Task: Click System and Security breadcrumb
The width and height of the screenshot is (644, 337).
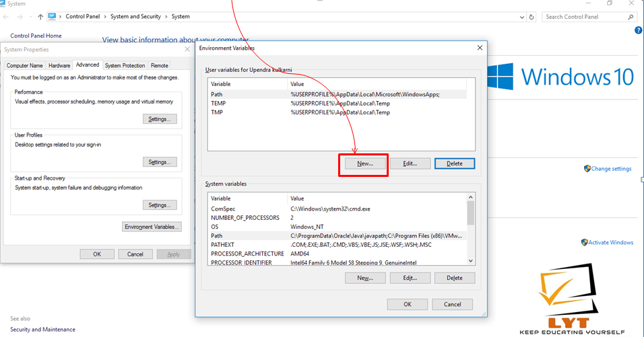Action: point(135,16)
